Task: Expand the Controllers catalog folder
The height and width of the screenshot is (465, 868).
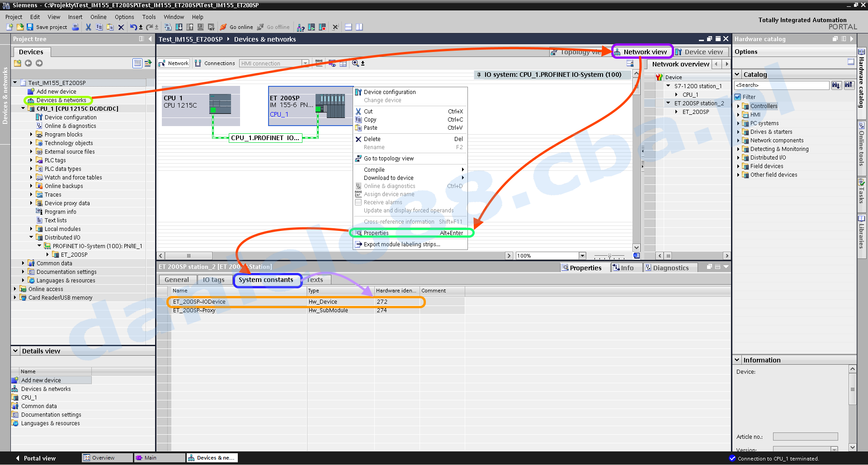Action: (738, 106)
